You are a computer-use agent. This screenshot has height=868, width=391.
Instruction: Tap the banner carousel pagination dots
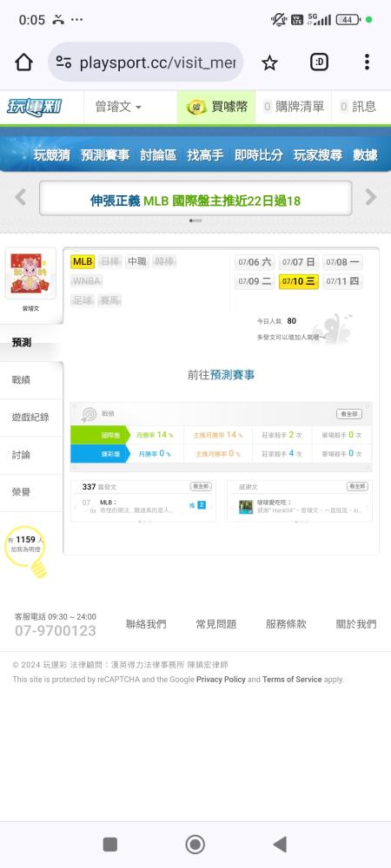(195, 220)
